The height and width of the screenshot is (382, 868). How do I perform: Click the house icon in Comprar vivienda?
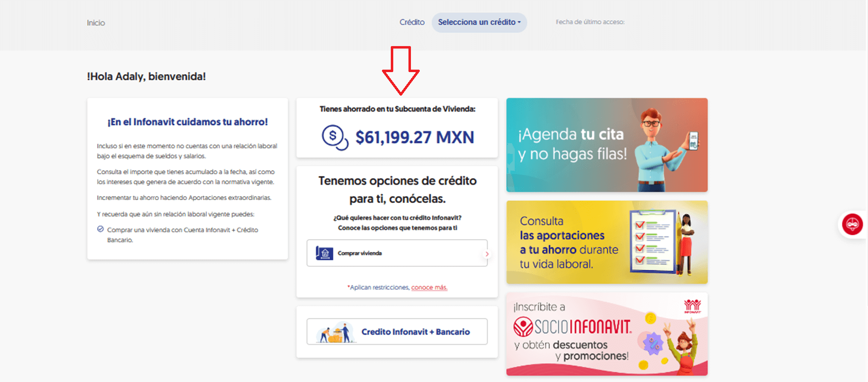point(325,253)
